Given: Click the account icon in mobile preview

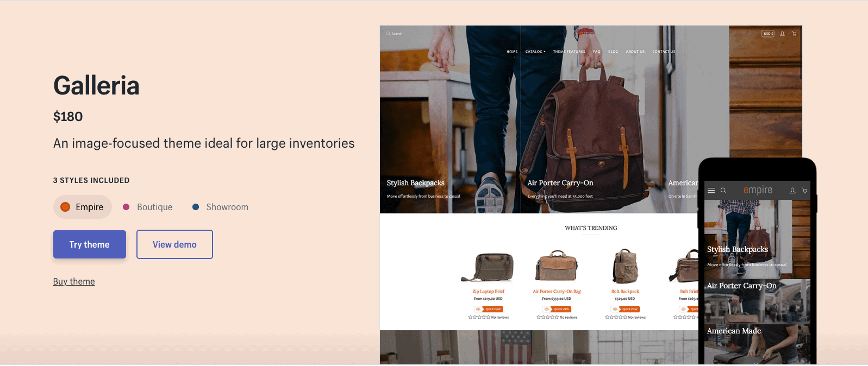Looking at the screenshot, I should [792, 191].
